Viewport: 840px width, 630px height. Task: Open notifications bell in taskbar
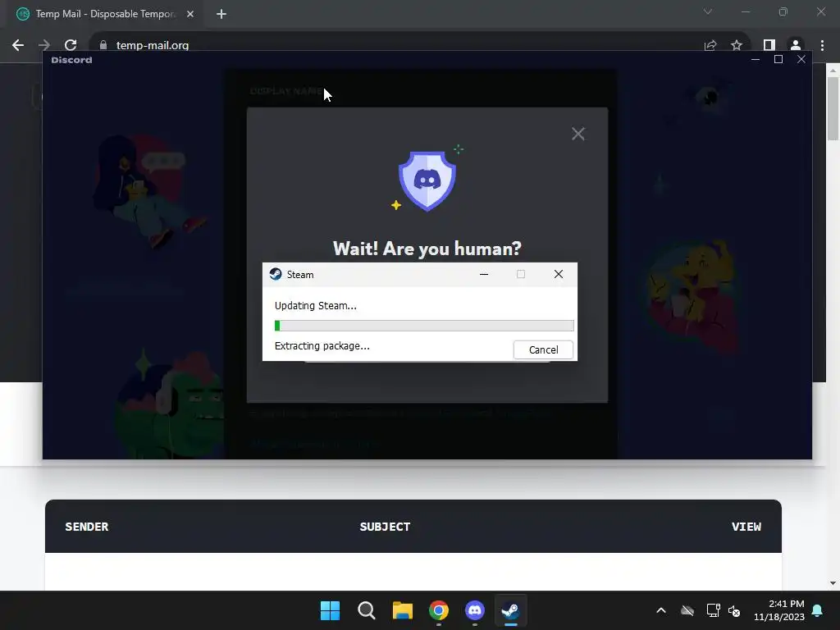click(818, 610)
